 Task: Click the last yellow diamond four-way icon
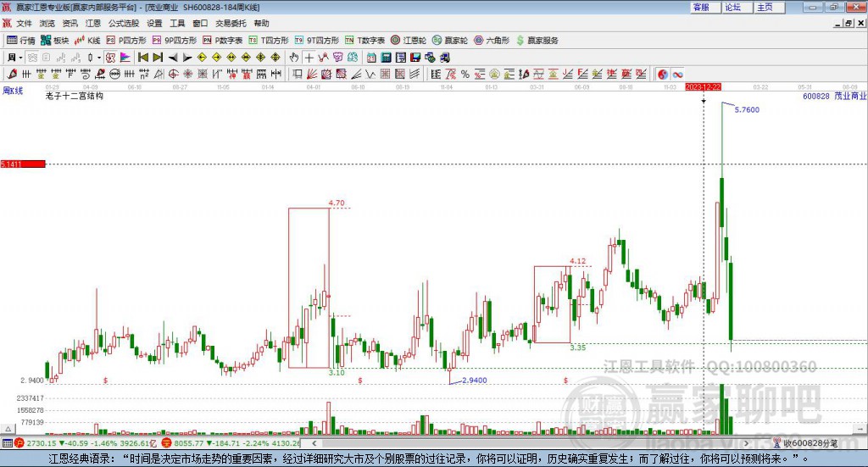click(275, 58)
